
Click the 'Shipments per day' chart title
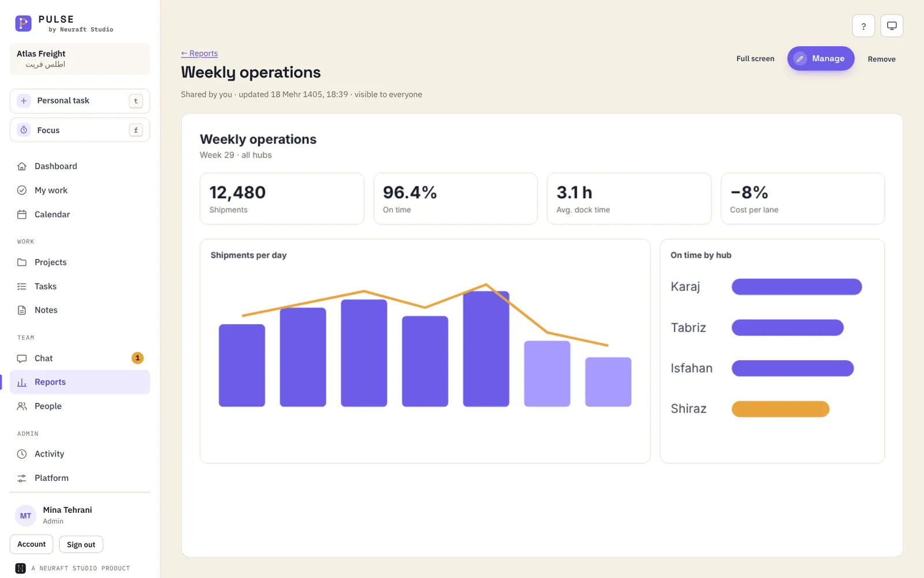pos(248,255)
